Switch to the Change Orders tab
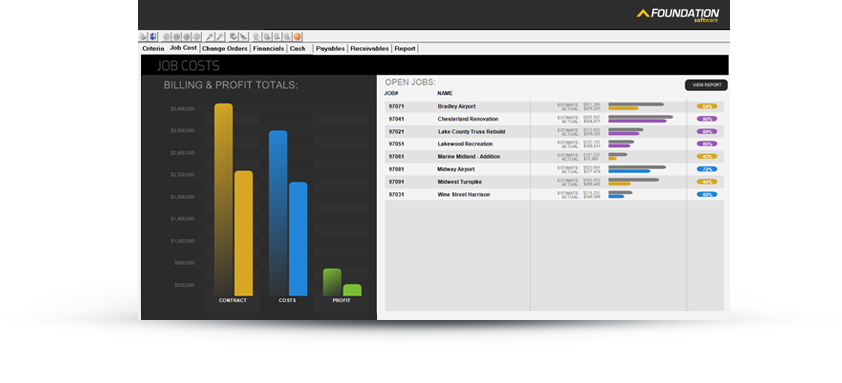842x383 pixels. click(x=224, y=48)
